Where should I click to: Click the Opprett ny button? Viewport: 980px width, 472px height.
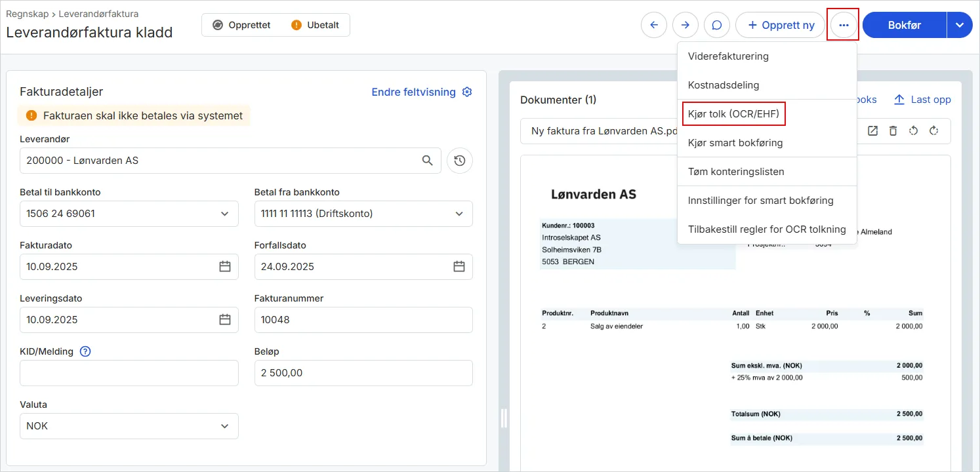pos(780,25)
